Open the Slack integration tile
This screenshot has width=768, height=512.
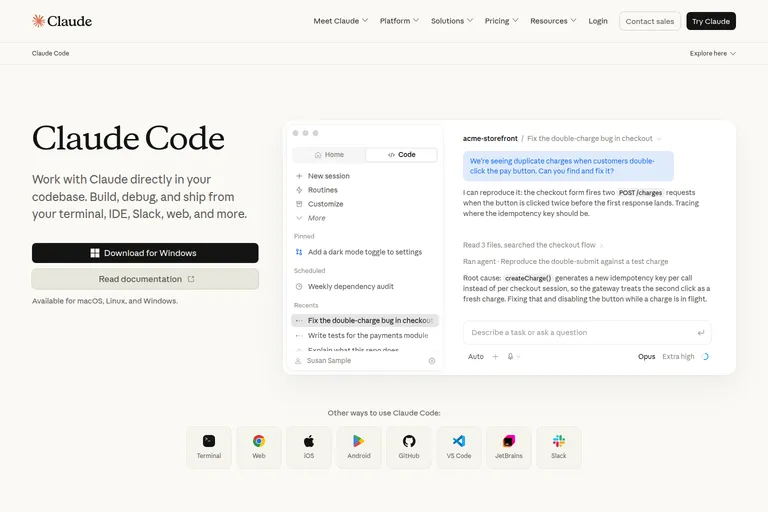[558, 447]
